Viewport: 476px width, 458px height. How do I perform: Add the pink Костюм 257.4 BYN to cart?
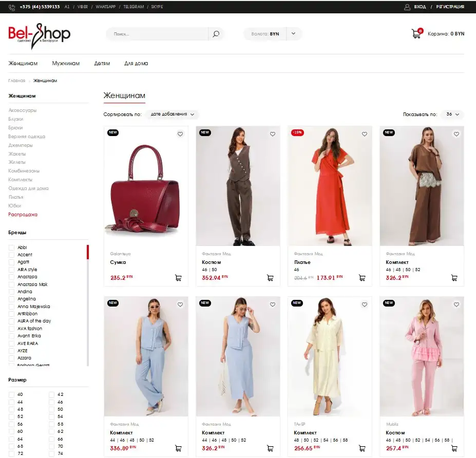[454, 448]
